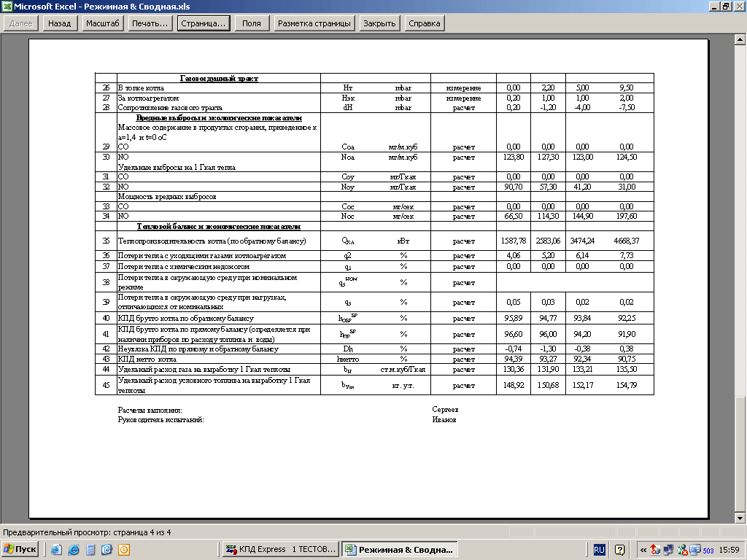Click the orange clock quick launch icon
The image size is (747, 560).
[124, 550]
